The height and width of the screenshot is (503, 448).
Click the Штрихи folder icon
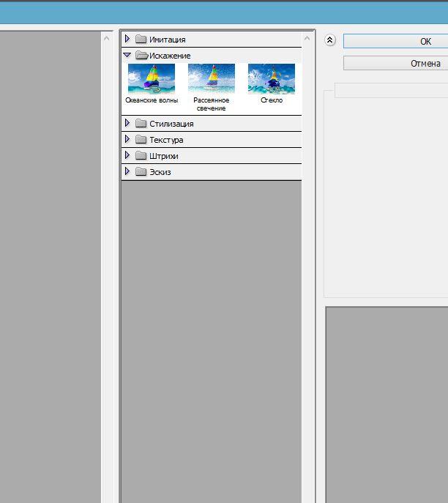141,155
